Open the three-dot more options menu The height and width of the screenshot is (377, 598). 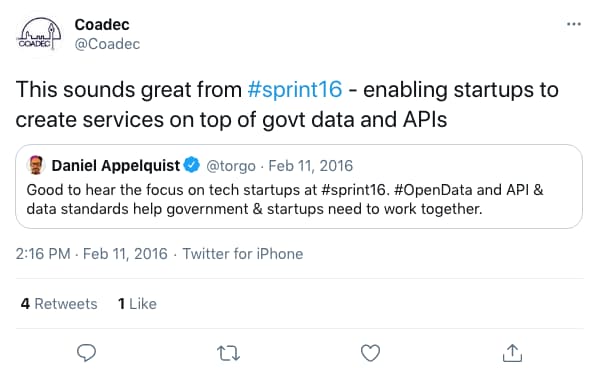click(x=574, y=24)
